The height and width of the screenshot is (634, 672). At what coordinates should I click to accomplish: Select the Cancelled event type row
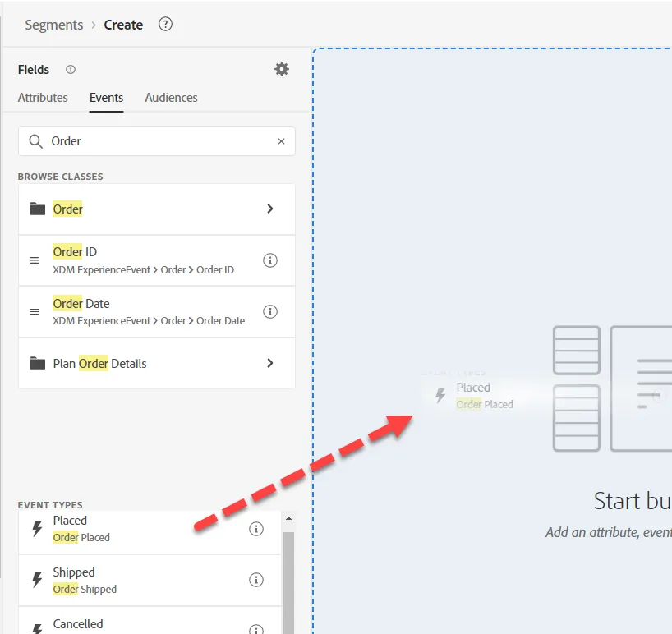pyautogui.click(x=150, y=620)
